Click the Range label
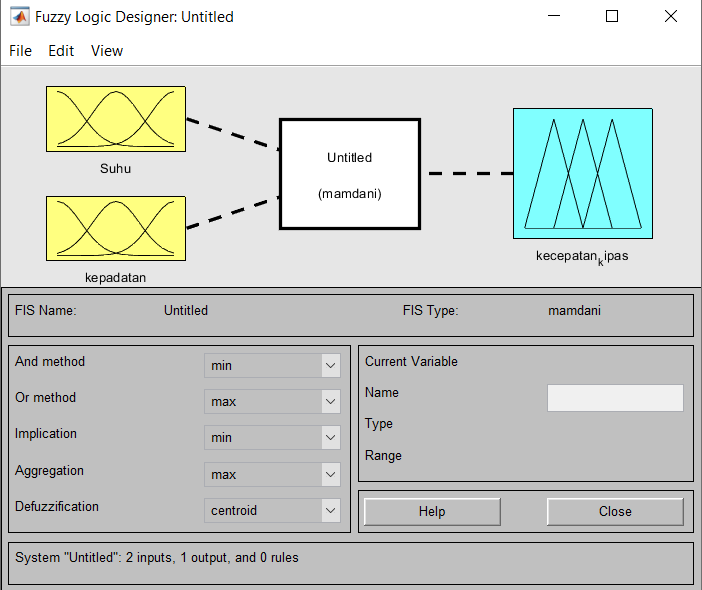The image size is (702, 590). 383,456
